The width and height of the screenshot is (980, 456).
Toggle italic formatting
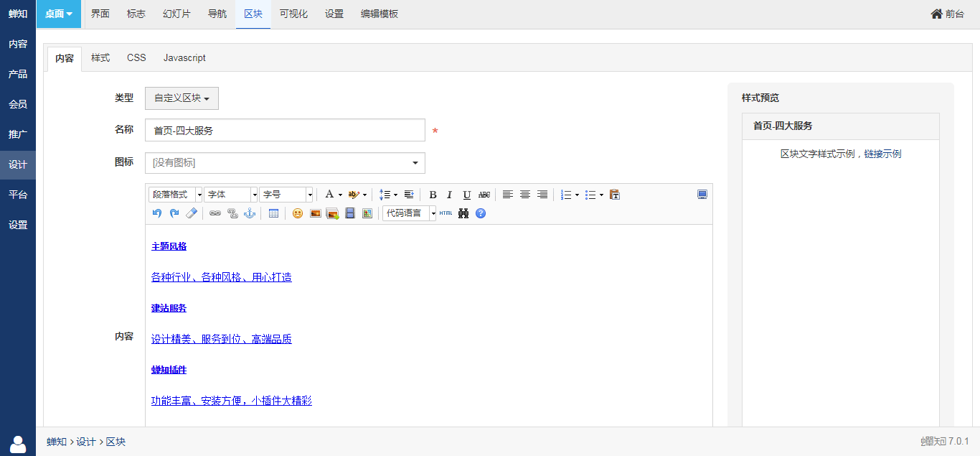[450, 195]
